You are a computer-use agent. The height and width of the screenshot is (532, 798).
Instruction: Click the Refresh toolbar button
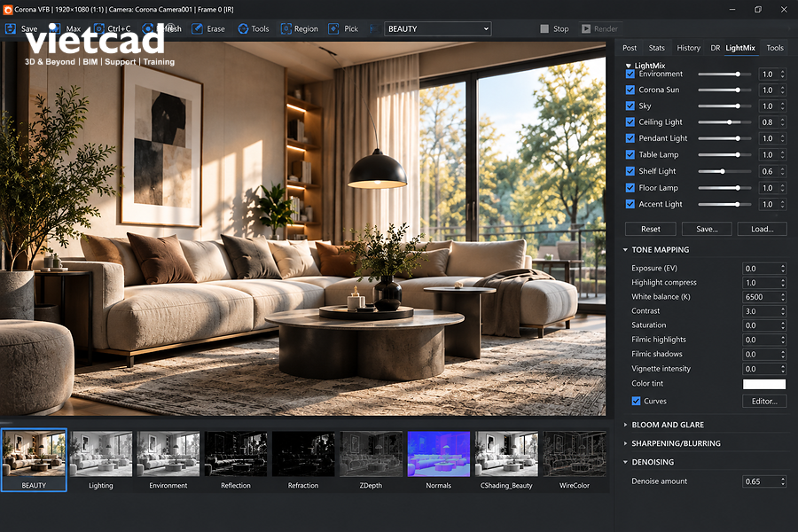(x=162, y=29)
